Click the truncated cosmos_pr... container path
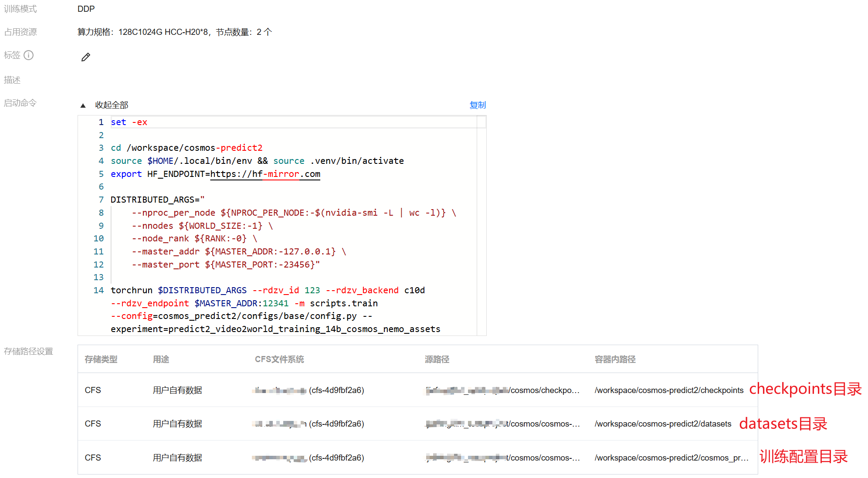 point(671,458)
